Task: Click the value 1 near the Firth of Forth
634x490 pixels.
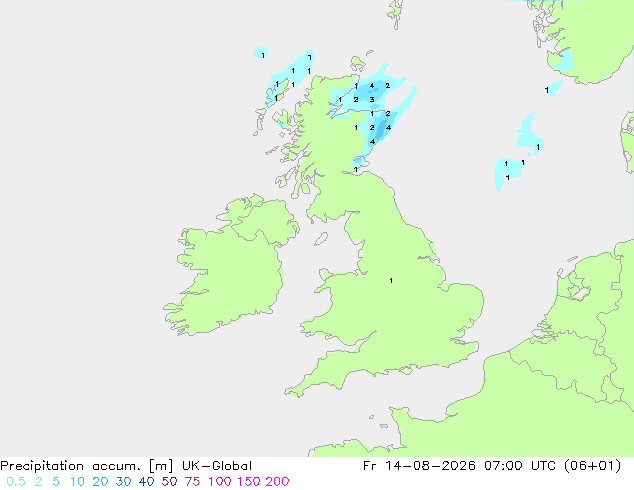Action: coord(356,169)
